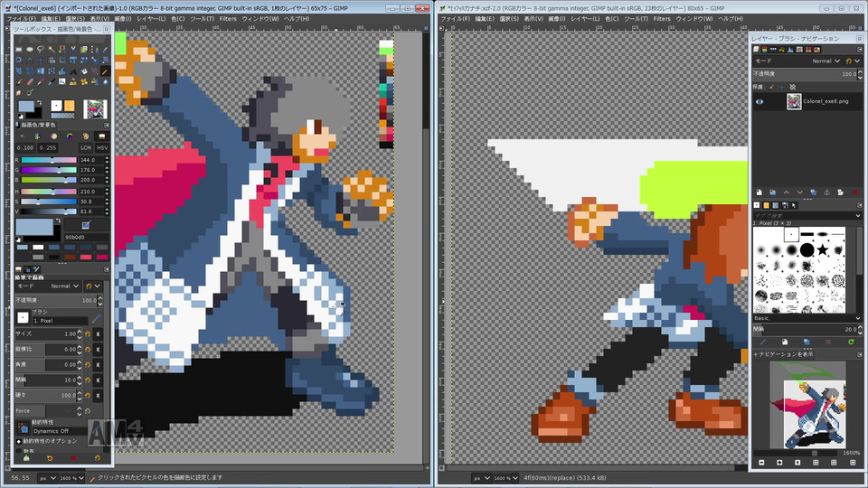This screenshot has height=488, width=868.
Task: Select the Color Picker tool in toolbox
Action: tap(106, 49)
